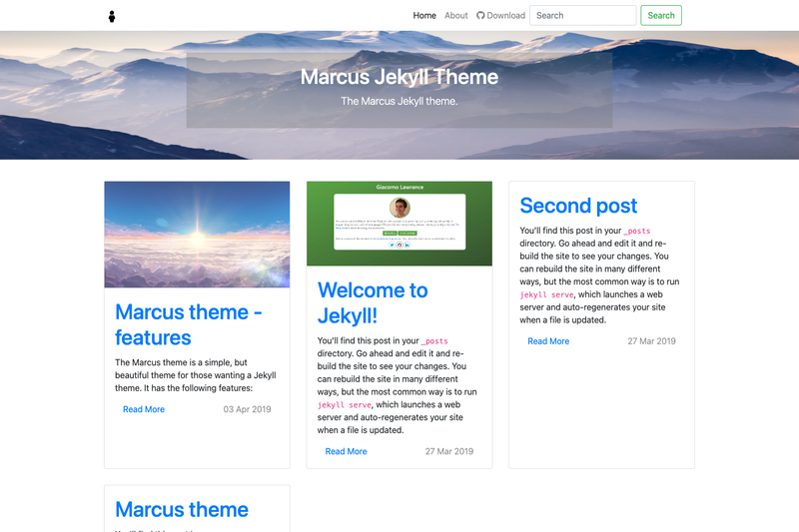Open the About nav link
This screenshot has height=532, width=799.
(x=456, y=15)
